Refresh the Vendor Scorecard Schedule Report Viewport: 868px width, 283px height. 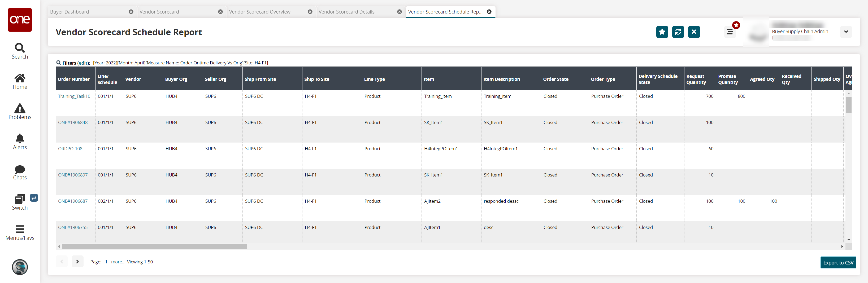[x=678, y=32]
